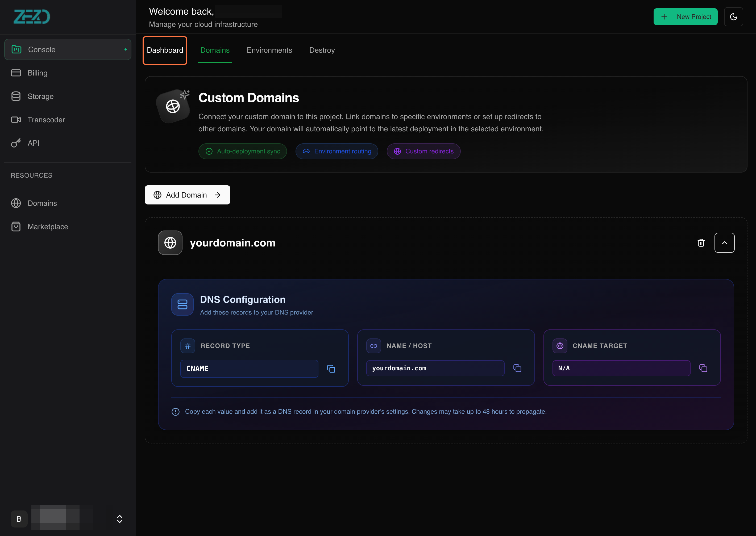Image resolution: width=756 pixels, height=536 pixels.
Task: Delete yourdomain.com with trash icon
Action: point(701,243)
